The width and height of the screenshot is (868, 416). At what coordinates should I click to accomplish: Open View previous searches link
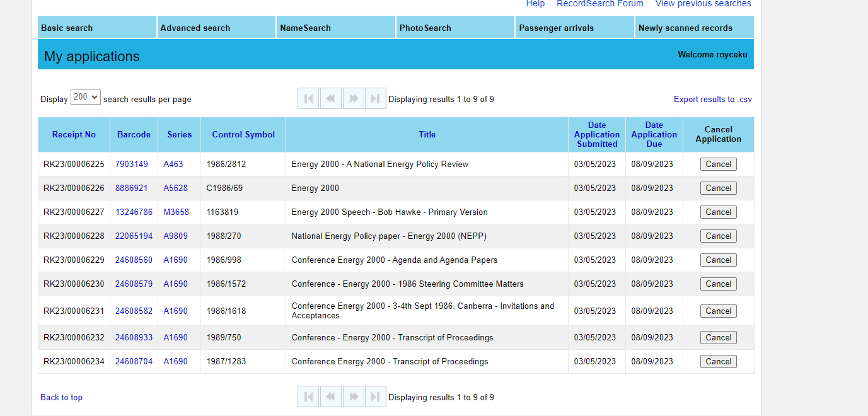[703, 4]
